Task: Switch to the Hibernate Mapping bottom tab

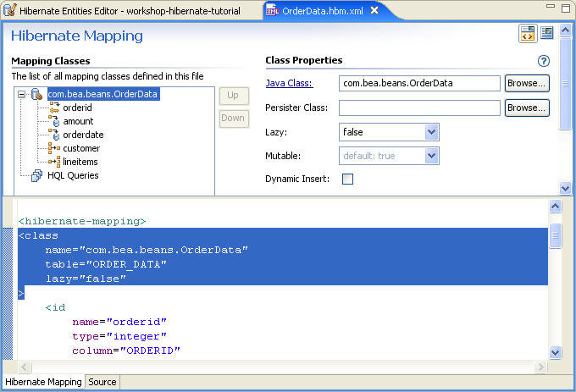Action: click(43, 382)
